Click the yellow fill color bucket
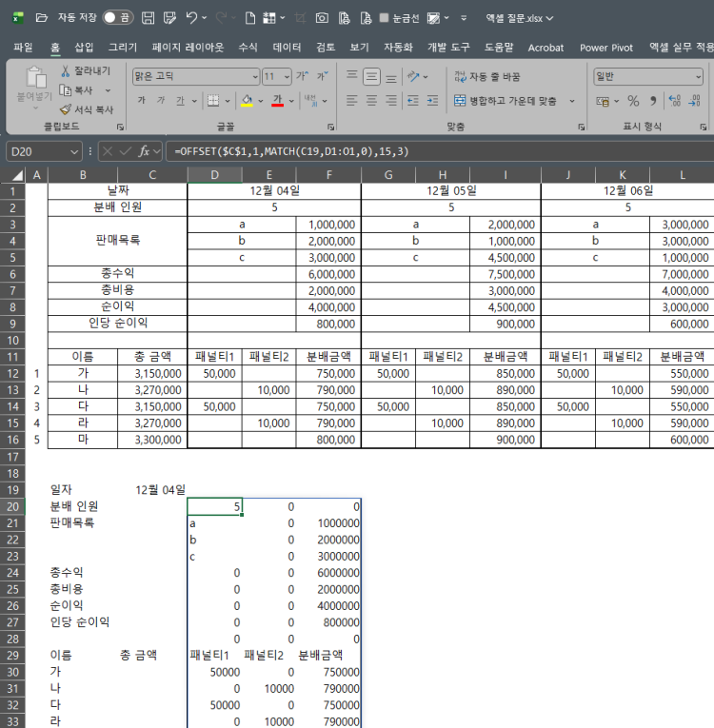Image resolution: width=714 pixels, height=728 pixels. 247,101
